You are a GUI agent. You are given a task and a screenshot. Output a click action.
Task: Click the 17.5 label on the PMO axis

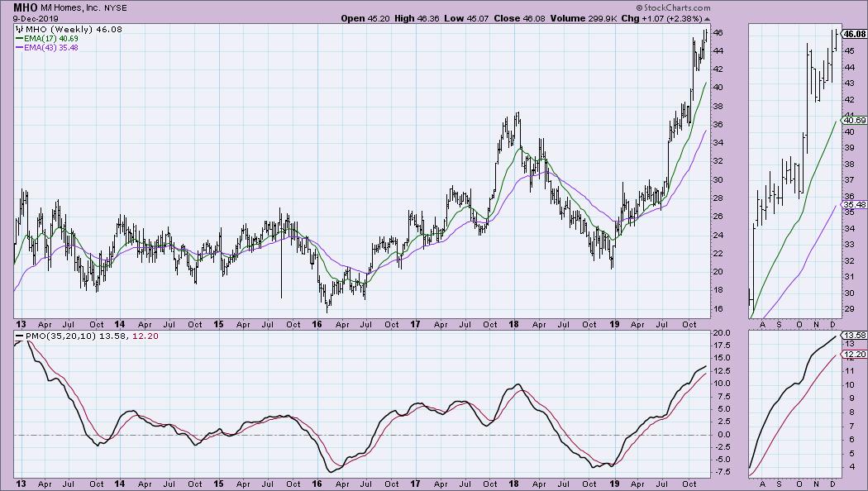click(722, 346)
